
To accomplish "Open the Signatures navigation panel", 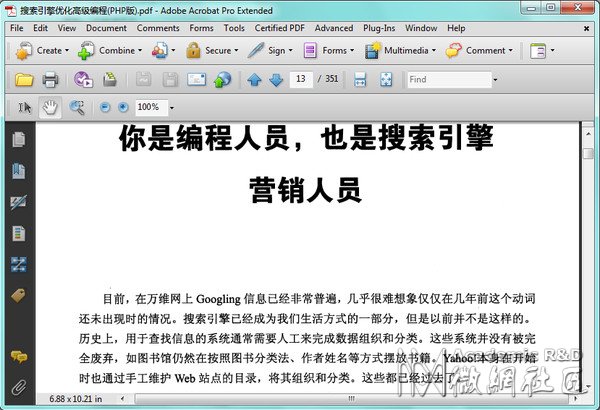I will (x=19, y=202).
